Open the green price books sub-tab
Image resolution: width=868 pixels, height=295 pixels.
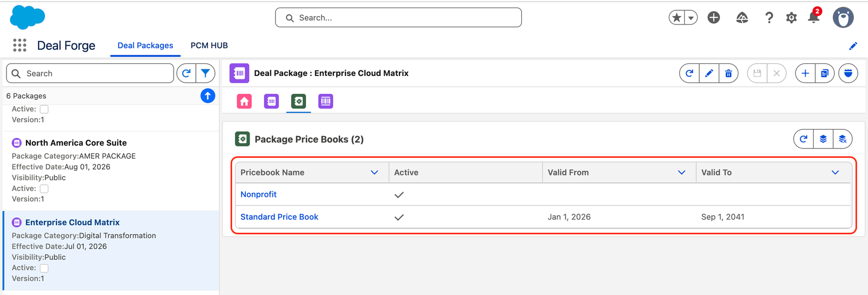pyautogui.click(x=298, y=101)
